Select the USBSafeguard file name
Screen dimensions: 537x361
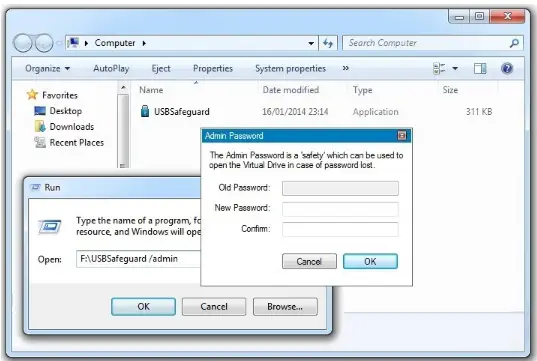(182, 112)
